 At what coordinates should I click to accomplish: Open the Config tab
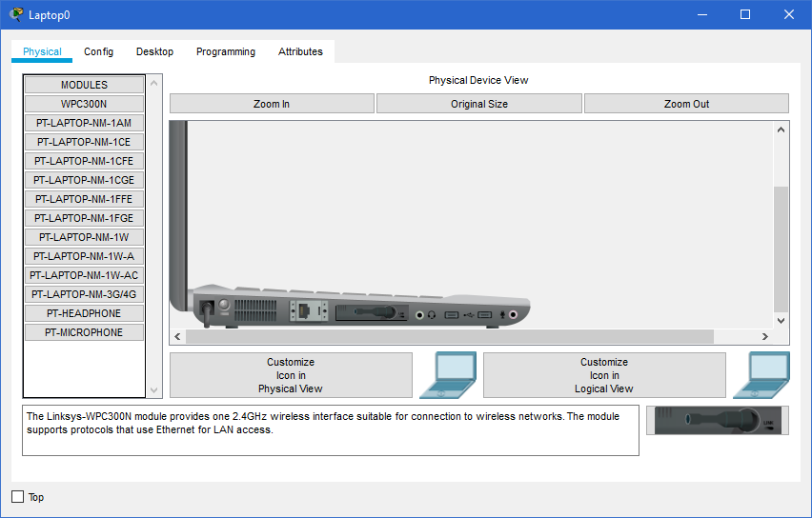98,51
